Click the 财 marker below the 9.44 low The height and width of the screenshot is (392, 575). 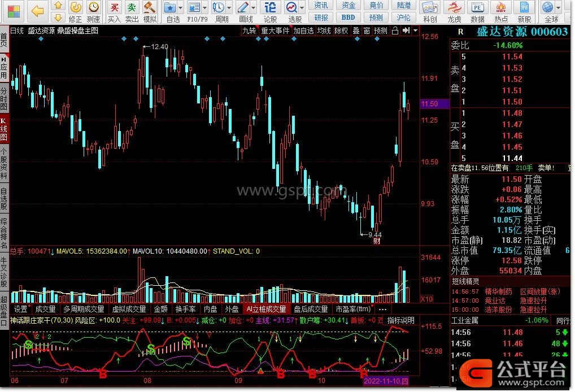point(377,241)
